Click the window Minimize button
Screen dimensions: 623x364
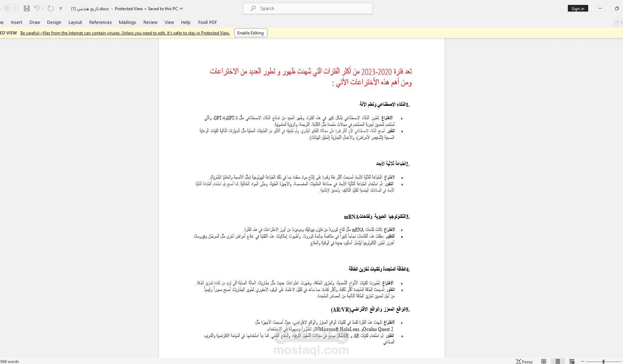(x=600, y=8)
